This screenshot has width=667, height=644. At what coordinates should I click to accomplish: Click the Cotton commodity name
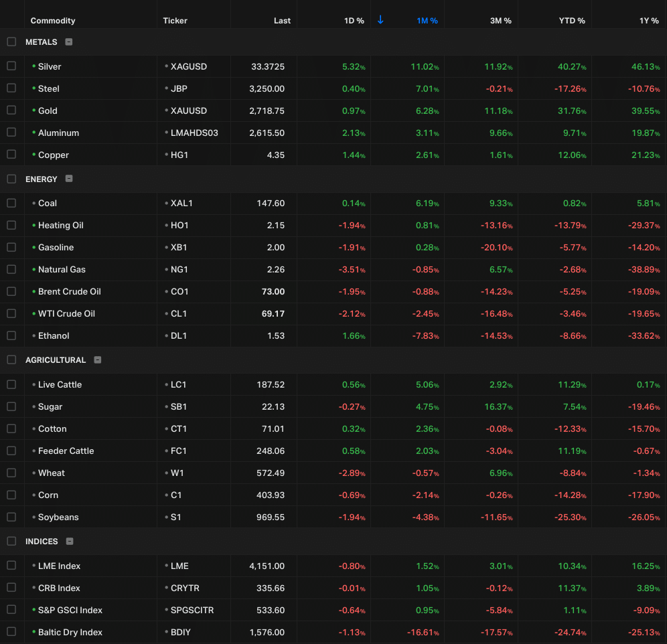(x=52, y=428)
